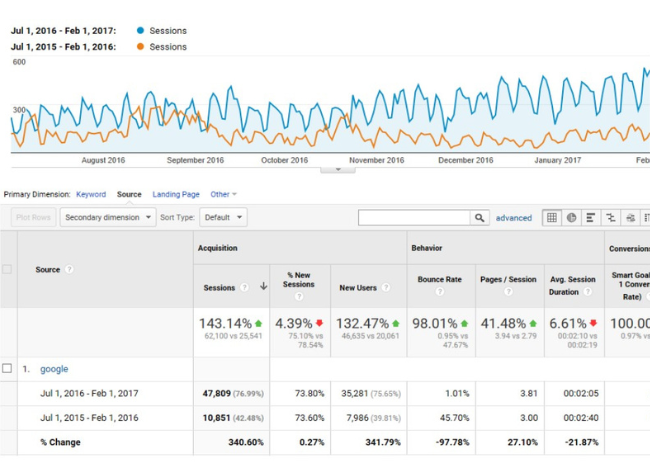Click % New Sessions column header
The width and height of the screenshot is (650, 470).
299,280
